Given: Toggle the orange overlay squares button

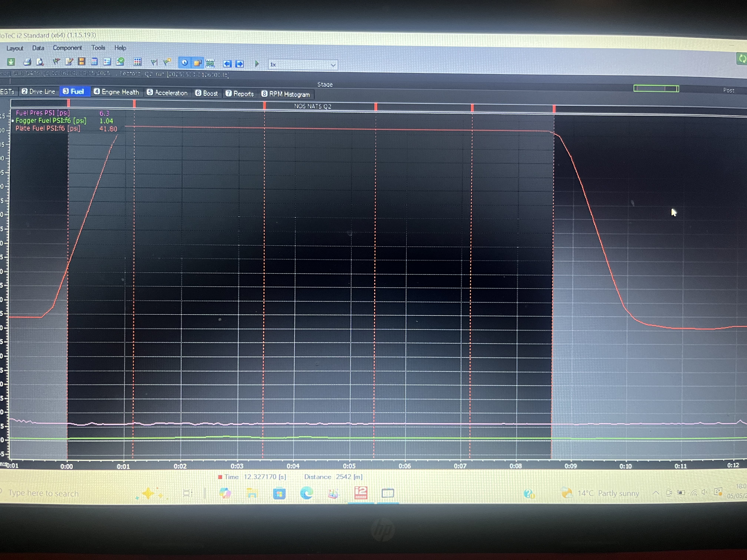Looking at the screenshot, I should tap(197, 63).
